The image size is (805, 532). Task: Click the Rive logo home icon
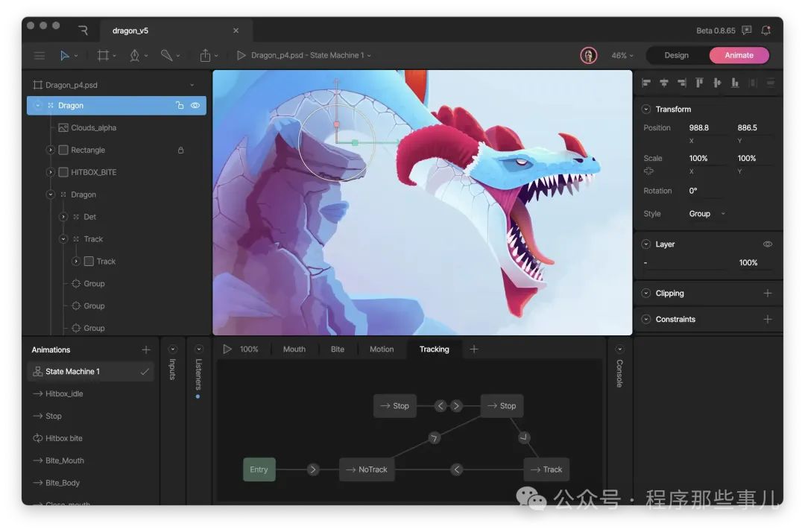[x=83, y=31]
